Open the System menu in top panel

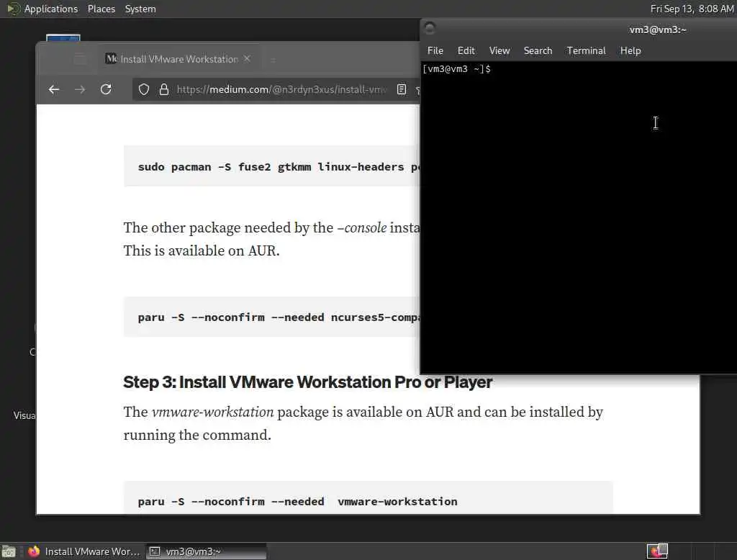[x=140, y=9]
